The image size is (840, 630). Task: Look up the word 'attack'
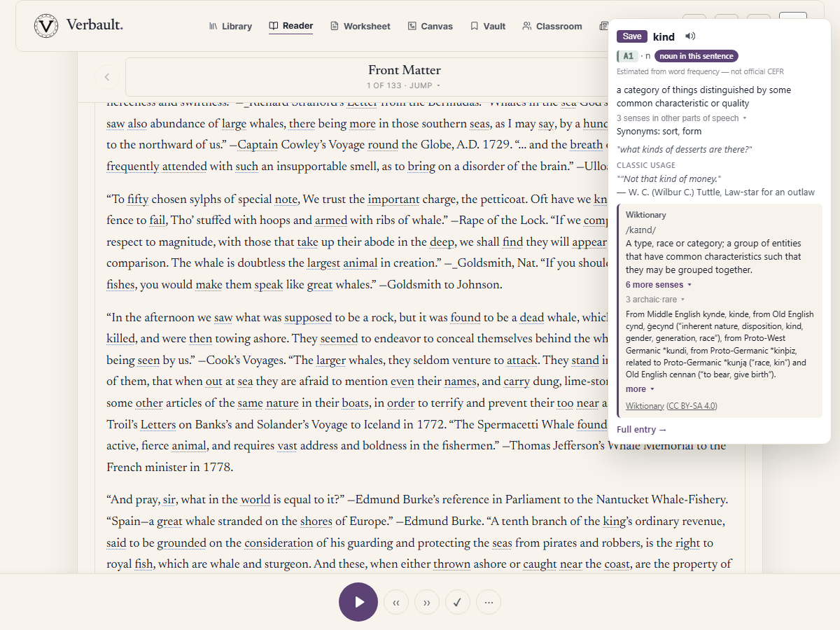pyautogui.click(x=522, y=360)
